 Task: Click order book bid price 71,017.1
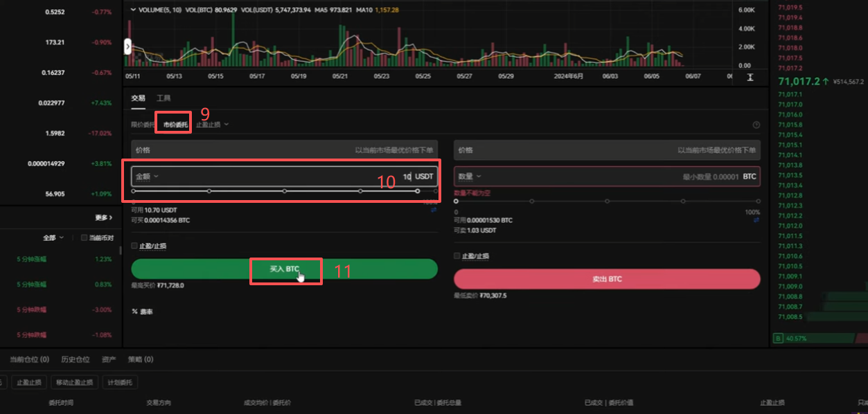click(x=790, y=94)
